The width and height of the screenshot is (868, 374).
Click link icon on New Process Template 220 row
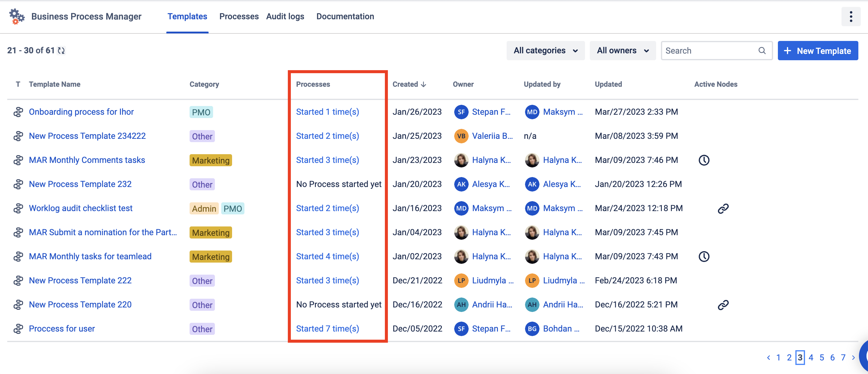click(723, 305)
